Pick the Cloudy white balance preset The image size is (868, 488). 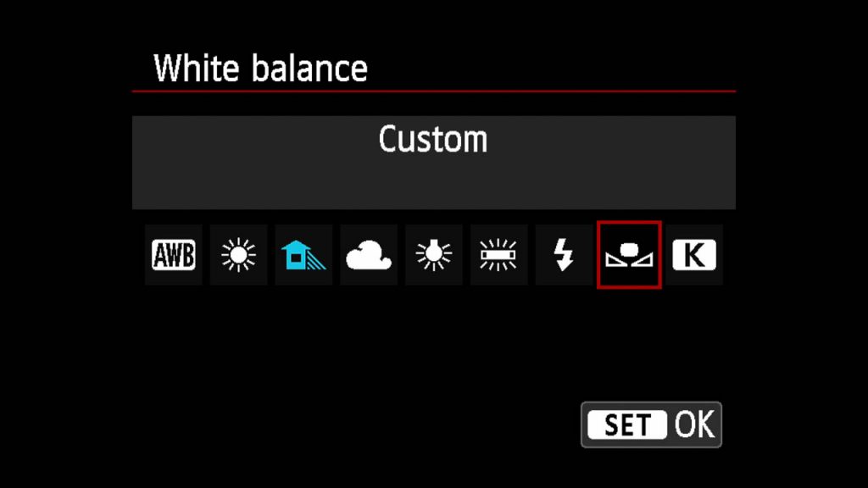point(369,255)
